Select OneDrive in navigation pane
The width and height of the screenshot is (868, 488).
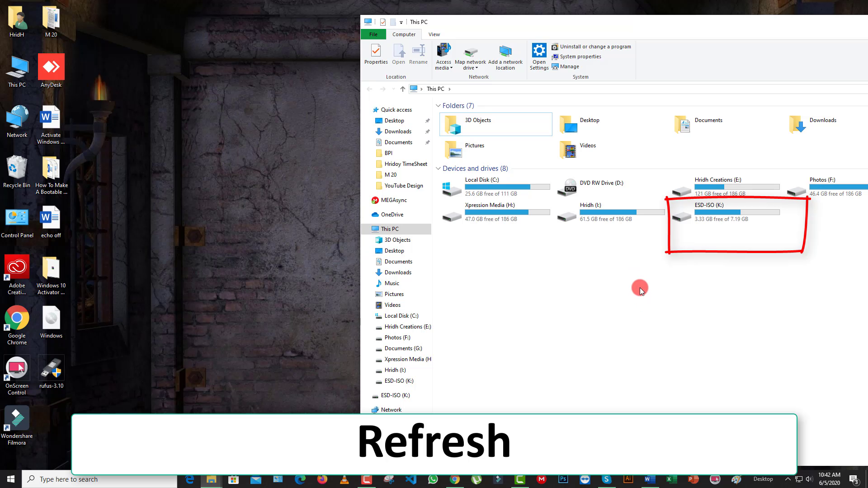tap(392, 215)
